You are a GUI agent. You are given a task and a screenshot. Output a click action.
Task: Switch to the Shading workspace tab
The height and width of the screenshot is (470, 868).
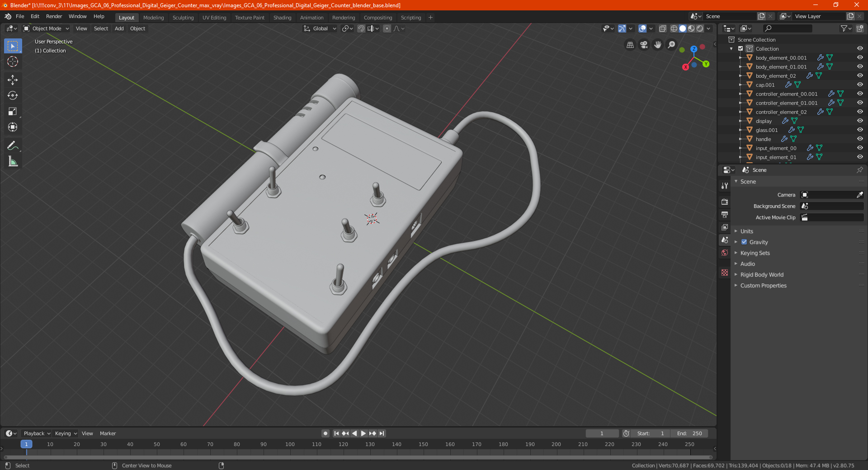(x=282, y=18)
